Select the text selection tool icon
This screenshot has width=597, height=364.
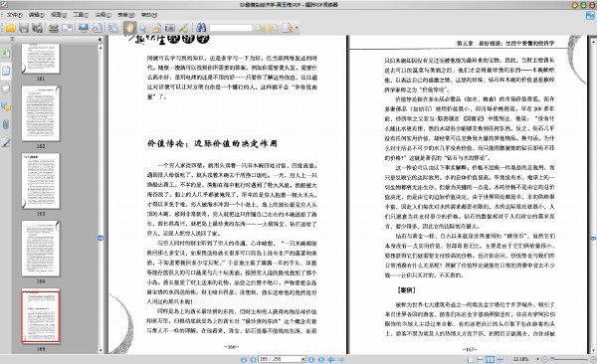point(156,28)
